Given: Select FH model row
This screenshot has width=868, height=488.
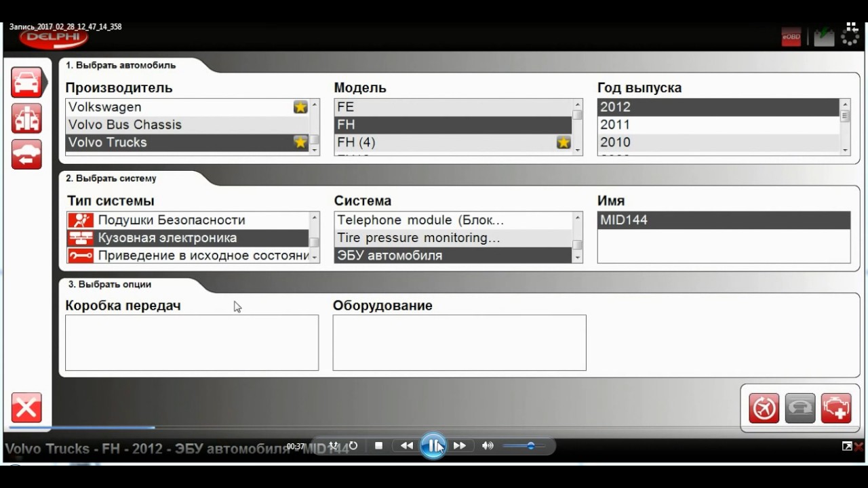Looking at the screenshot, I should [x=453, y=125].
